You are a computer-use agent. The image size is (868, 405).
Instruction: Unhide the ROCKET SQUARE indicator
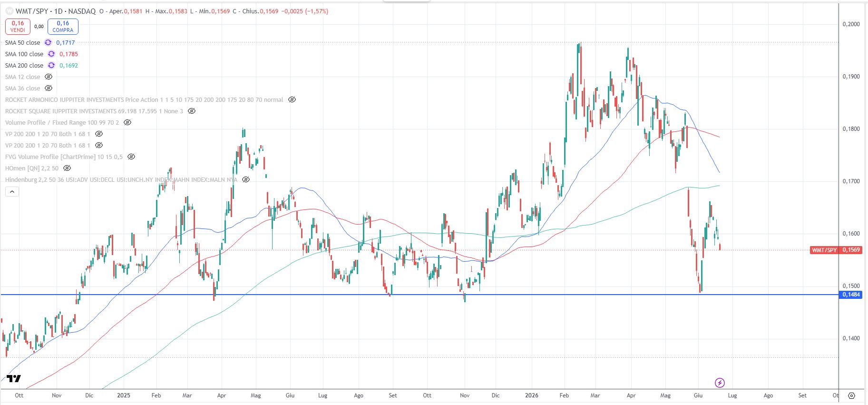click(192, 111)
